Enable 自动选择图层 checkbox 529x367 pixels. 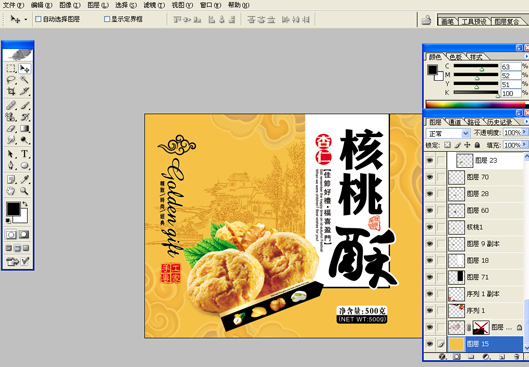[x=38, y=19]
